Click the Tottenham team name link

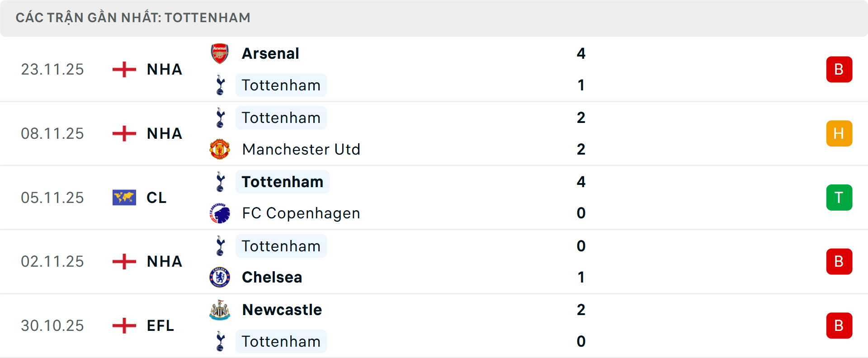(x=281, y=85)
